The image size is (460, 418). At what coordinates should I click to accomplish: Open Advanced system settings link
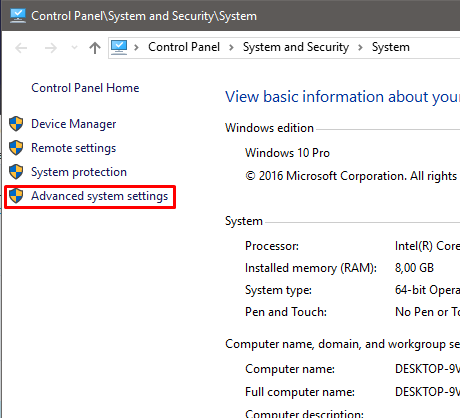tap(100, 196)
